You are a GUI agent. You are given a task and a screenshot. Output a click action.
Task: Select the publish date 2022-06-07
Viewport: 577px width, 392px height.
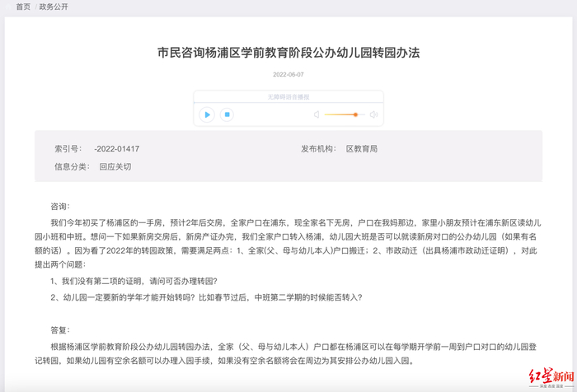click(288, 75)
